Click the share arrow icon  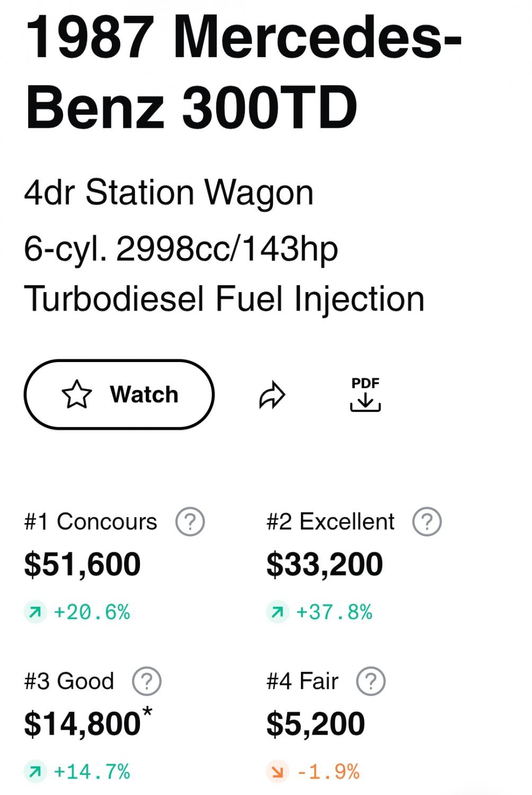(272, 395)
